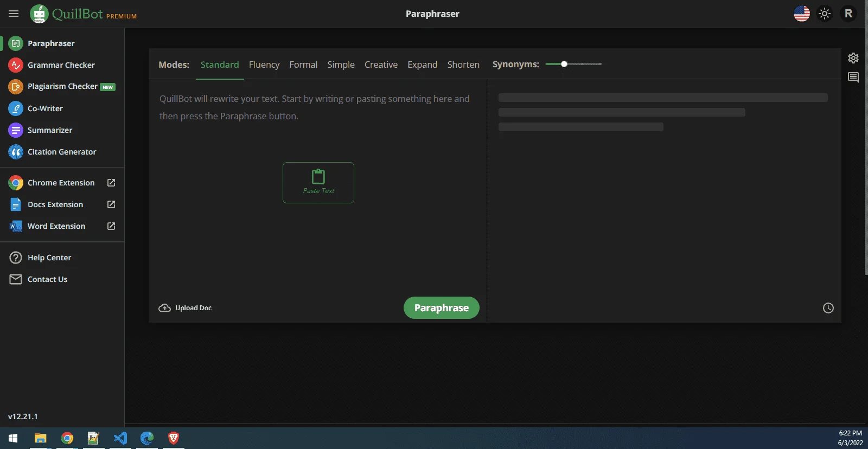Image resolution: width=868 pixels, height=449 pixels.
Task: Click the Synonyms slider handle
Action: click(564, 64)
